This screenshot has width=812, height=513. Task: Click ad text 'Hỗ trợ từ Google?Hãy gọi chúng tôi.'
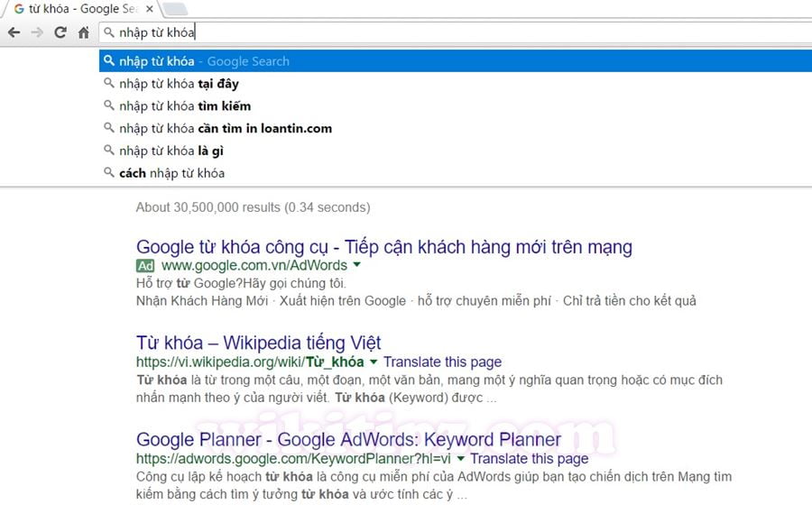point(241,283)
